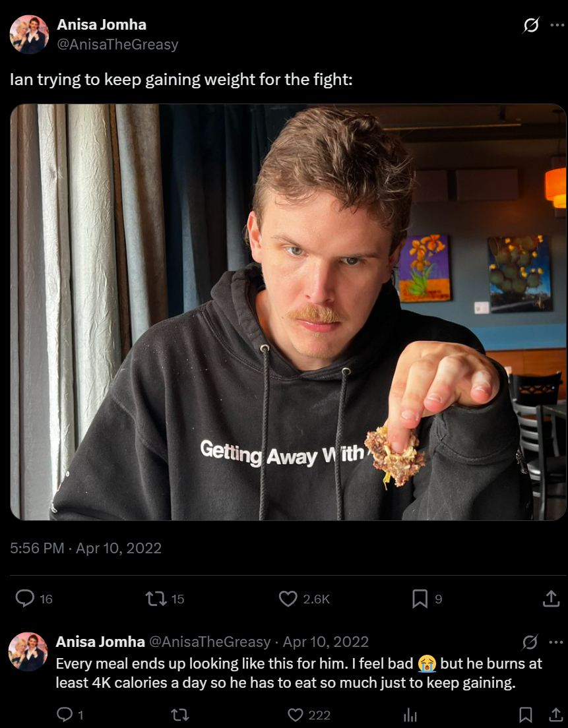View analytics of the reply tweet
Image resolution: width=568 pixels, height=728 pixels.
[410, 715]
